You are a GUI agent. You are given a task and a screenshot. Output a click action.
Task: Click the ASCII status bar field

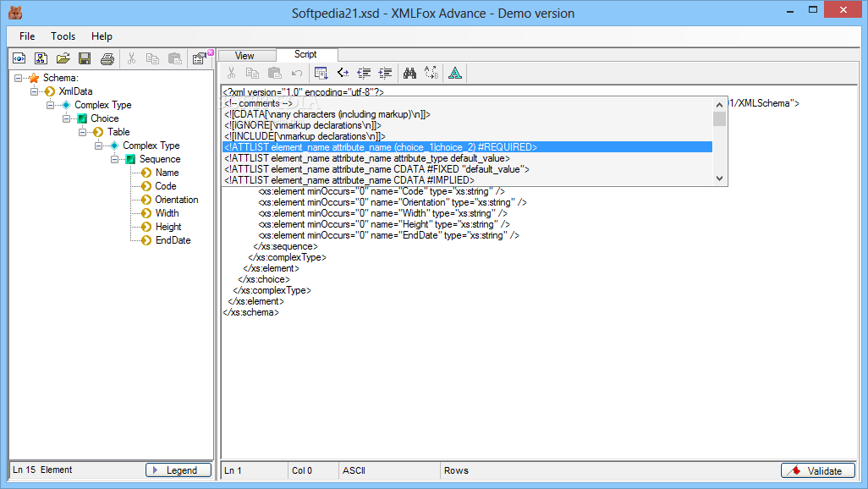pos(389,470)
